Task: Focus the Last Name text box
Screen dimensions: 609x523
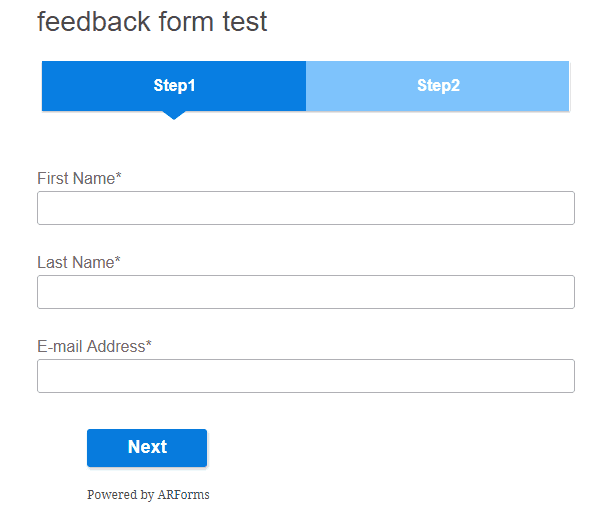Action: (305, 292)
